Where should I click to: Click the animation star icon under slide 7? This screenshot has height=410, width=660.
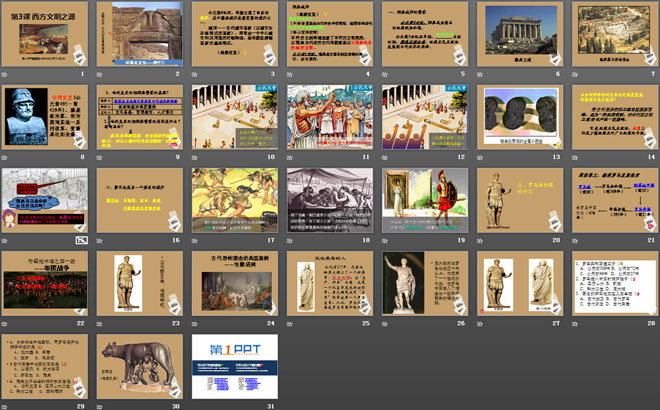click(x=575, y=74)
